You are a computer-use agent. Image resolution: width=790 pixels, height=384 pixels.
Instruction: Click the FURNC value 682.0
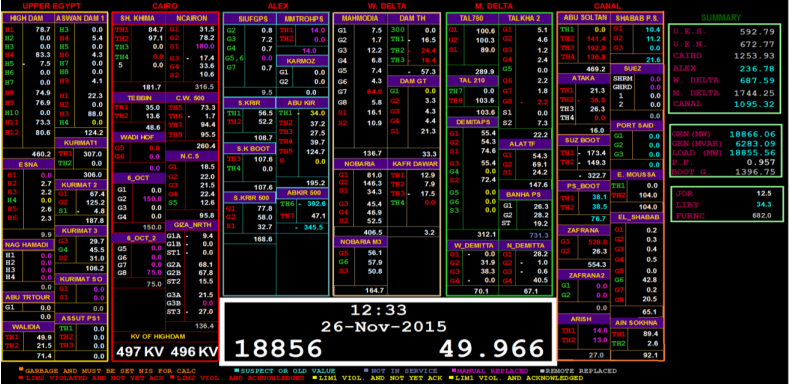click(x=762, y=215)
